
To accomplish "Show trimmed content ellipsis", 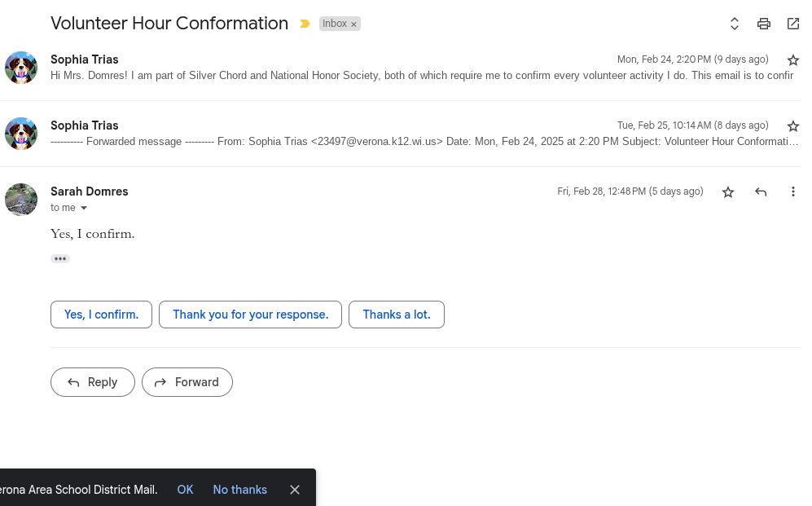I will click(x=60, y=259).
